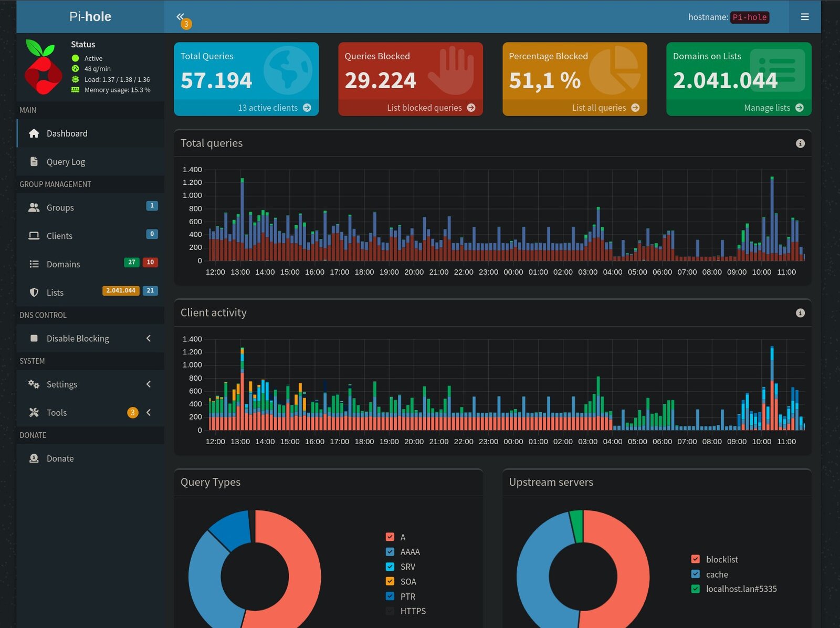Image resolution: width=840 pixels, height=628 pixels.
Task: Expand the Tools submenu chevron
Action: 148,413
